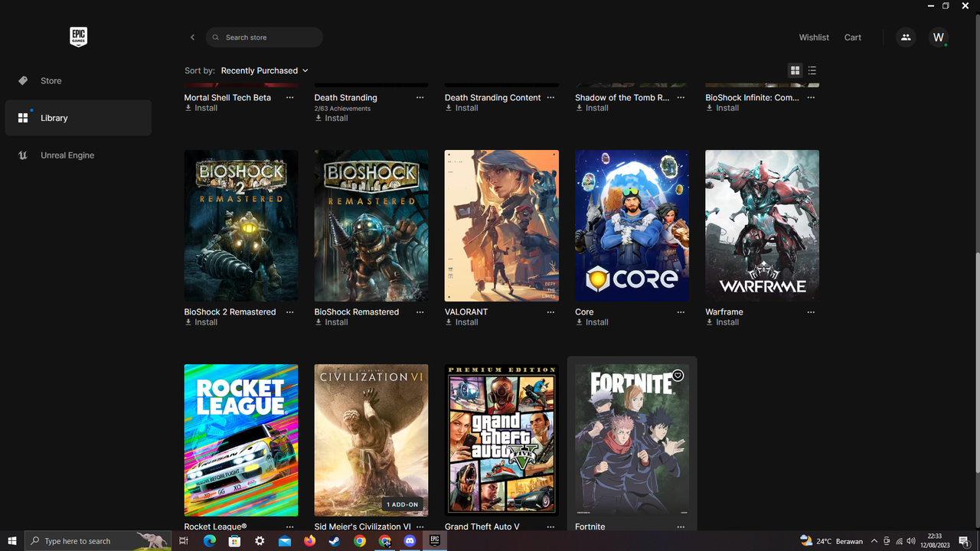Screen dimensions: 980x551
Task: Open Discord from the taskbar
Action: click(410, 541)
